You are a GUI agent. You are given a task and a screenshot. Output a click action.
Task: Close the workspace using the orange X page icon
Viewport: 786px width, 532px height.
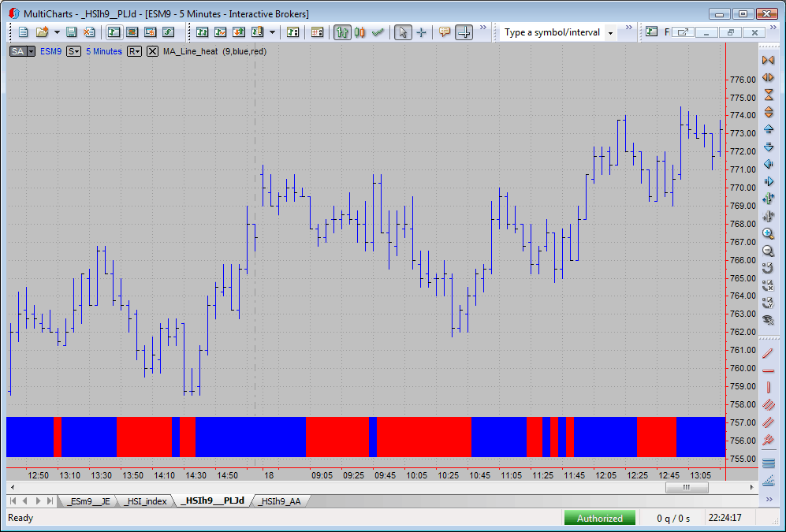[89, 32]
